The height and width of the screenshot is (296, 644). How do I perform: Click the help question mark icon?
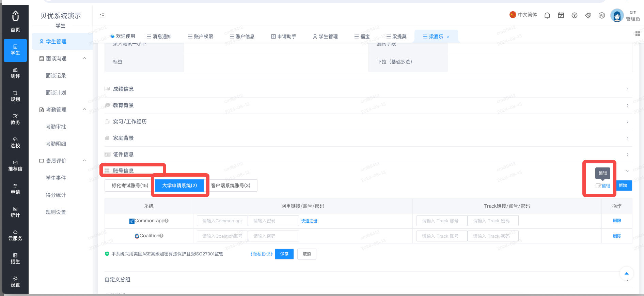point(575,15)
